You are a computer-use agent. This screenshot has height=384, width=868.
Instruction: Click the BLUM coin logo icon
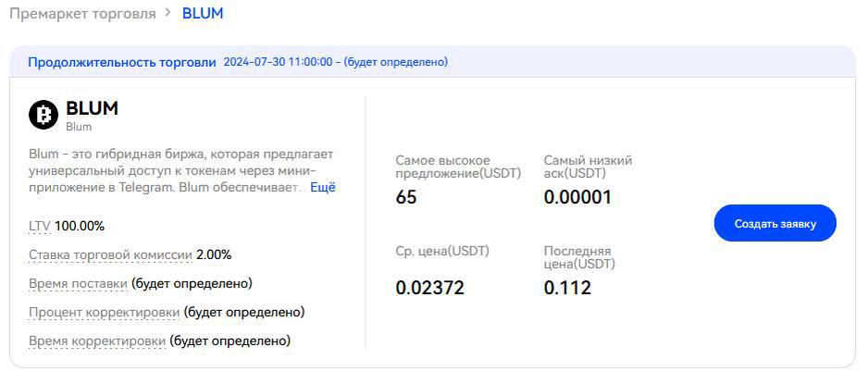point(43,115)
